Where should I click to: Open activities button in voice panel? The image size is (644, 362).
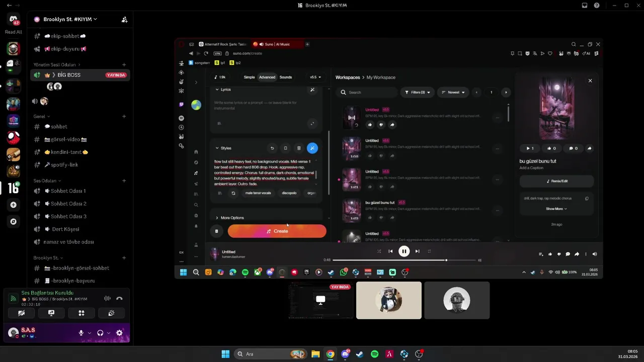point(81,313)
